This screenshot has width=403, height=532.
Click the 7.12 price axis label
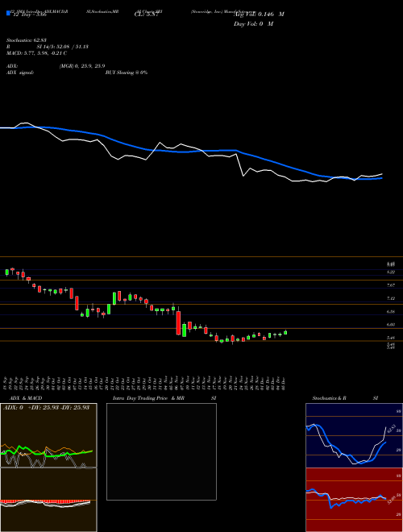[391, 298]
